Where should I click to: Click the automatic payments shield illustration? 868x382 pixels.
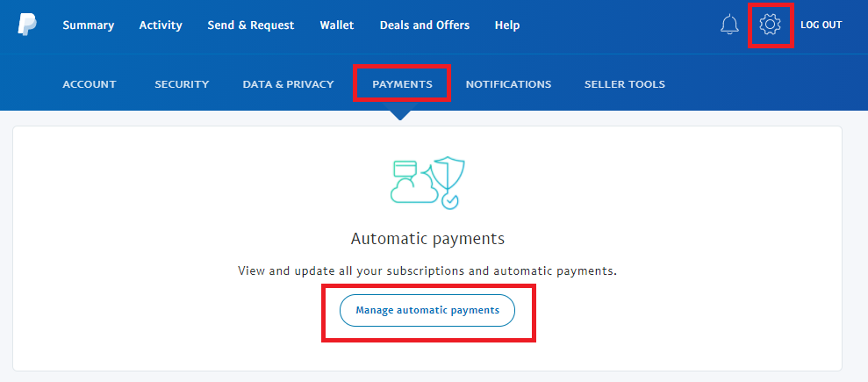[427, 184]
